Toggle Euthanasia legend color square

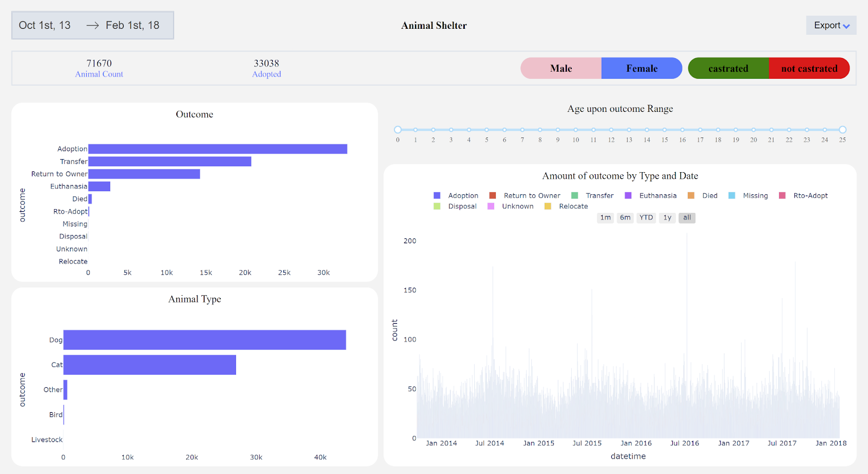(x=628, y=195)
